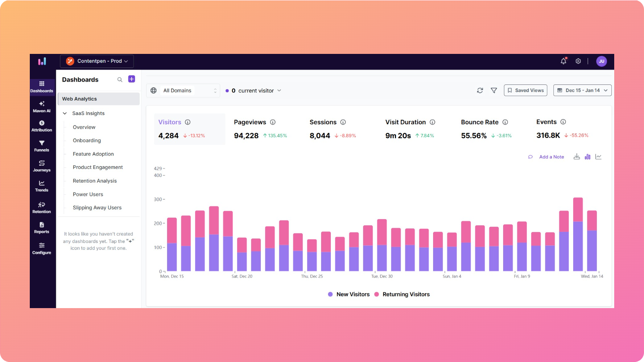Switch the chart to line view

(x=599, y=156)
